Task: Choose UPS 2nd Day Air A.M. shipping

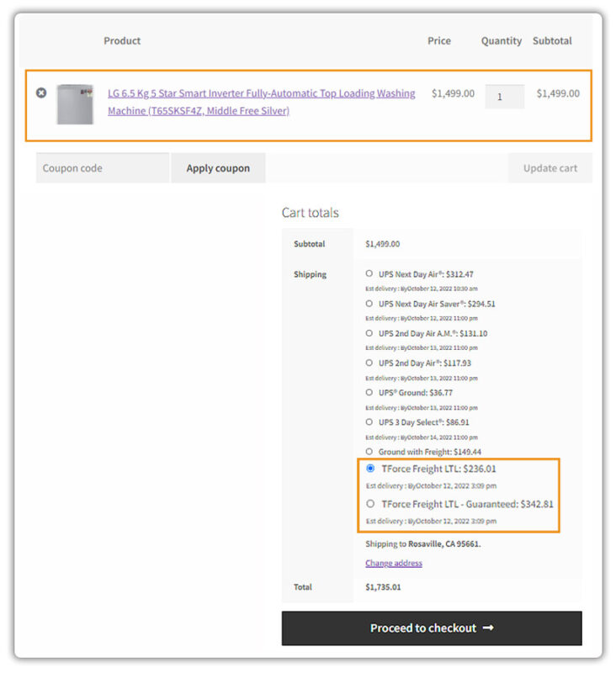Action: tap(369, 333)
